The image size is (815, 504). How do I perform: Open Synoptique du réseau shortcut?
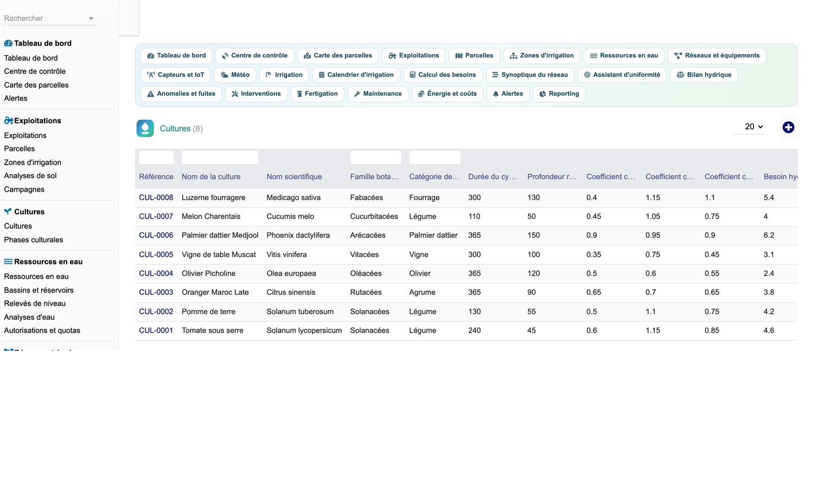pyautogui.click(x=530, y=75)
